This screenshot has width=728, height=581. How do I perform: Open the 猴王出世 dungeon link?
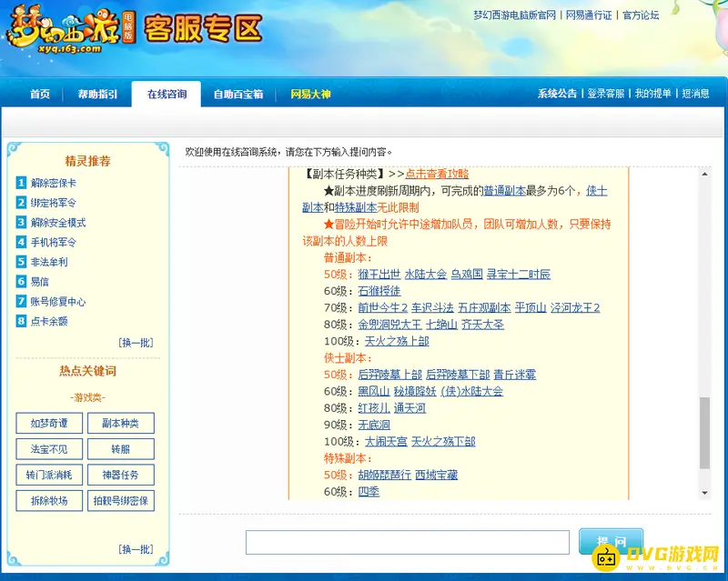pyautogui.click(x=379, y=275)
